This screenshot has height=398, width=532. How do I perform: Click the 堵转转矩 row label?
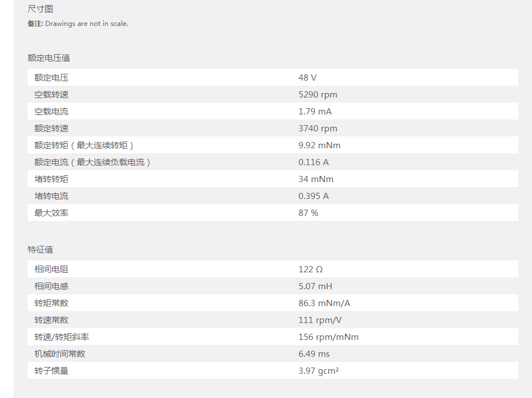51,179
